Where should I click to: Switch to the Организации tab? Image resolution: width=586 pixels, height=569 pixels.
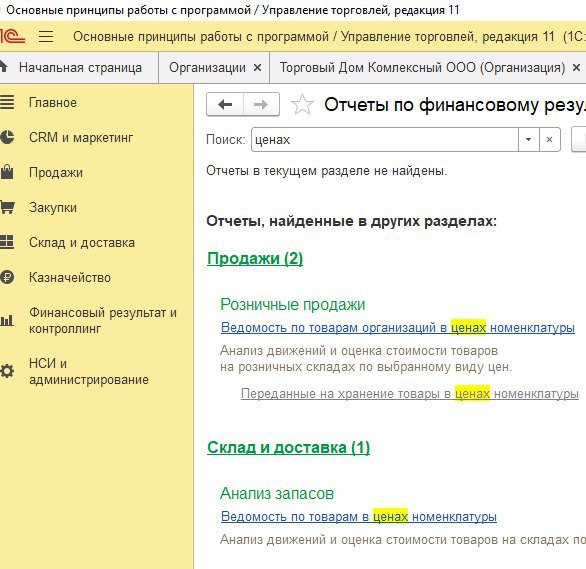pyautogui.click(x=207, y=68)
